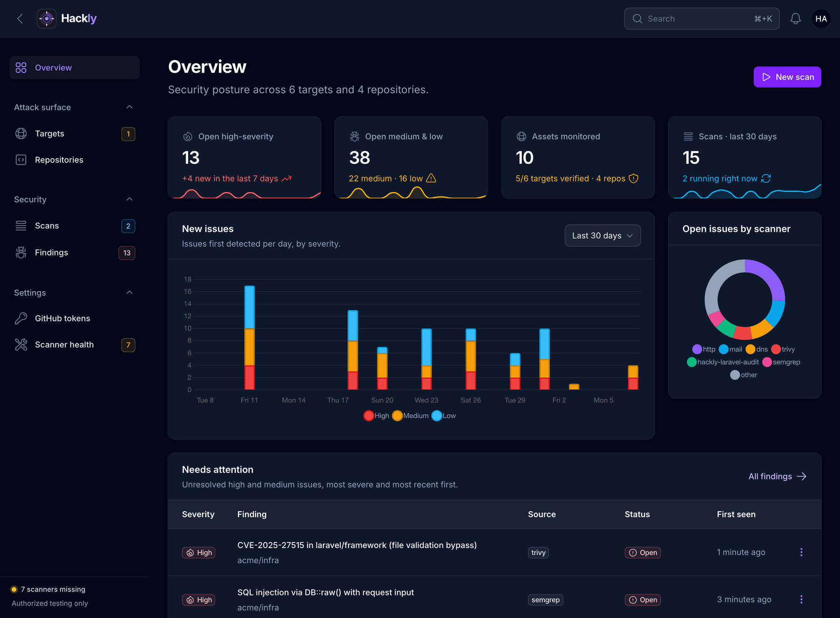
Task: Click the Open high-severity flame icon
Action: tap(188, 137)
